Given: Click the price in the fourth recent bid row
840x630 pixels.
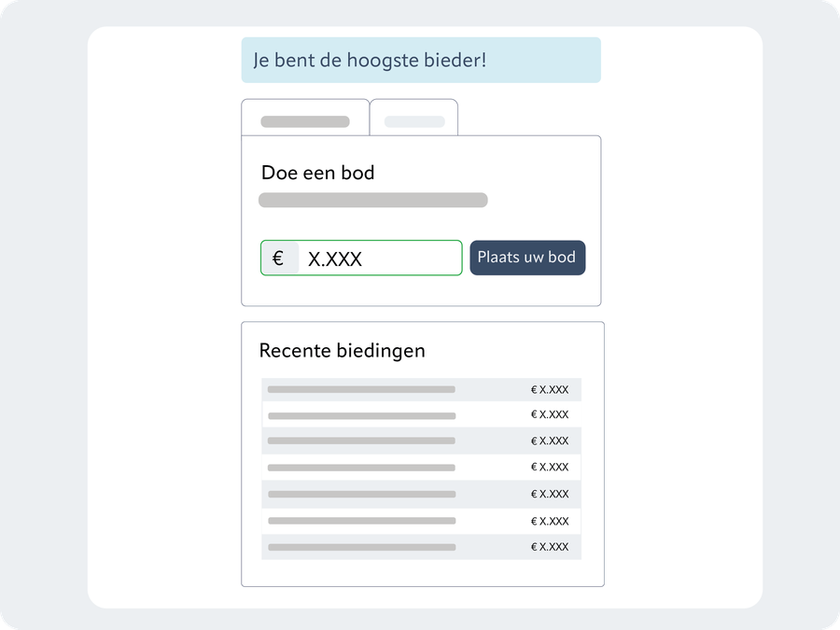Looking at the screenshot, I should point(550,467).
